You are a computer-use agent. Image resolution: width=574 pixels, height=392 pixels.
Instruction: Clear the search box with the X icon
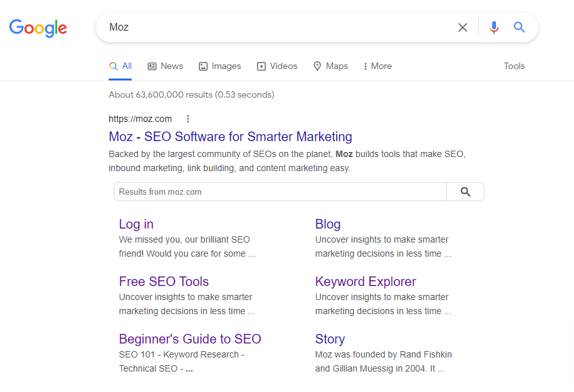pyautogui.click(x=463, y=27)
